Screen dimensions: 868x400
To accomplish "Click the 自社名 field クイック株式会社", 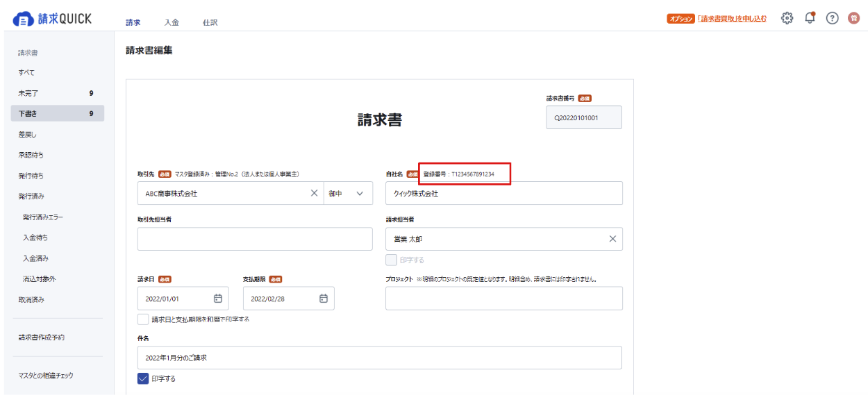I will click(504, 194).
